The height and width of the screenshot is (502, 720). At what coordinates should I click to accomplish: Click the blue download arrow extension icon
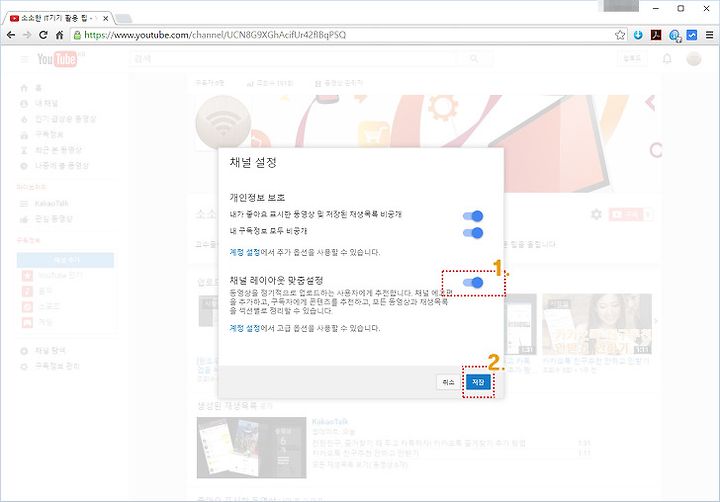[x=638, y=35]
